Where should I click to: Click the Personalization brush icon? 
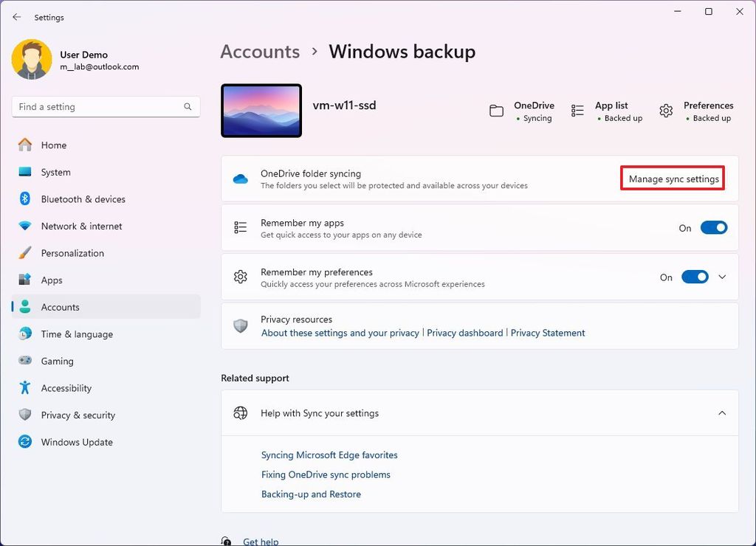[25, 253]
